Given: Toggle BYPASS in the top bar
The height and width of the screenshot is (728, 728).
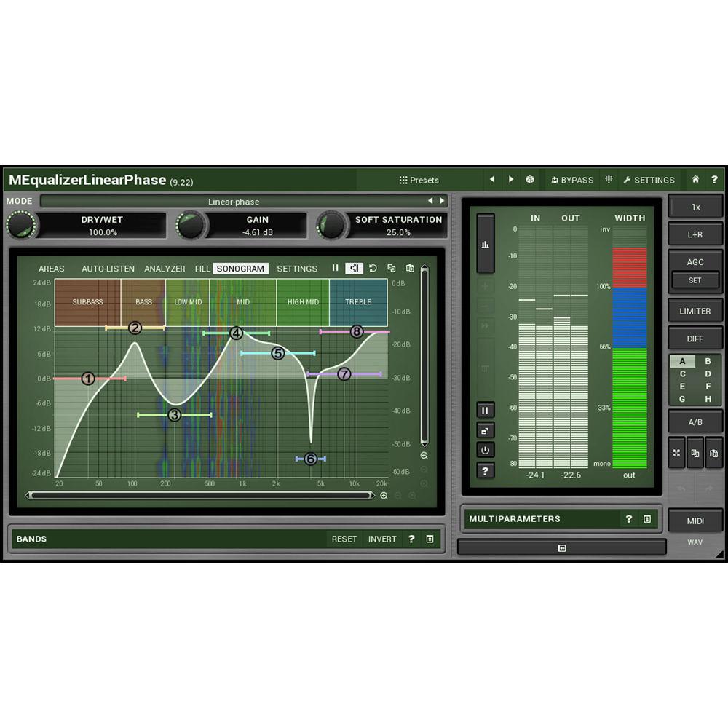Looking at the screenshot, I should coord(574,180).
